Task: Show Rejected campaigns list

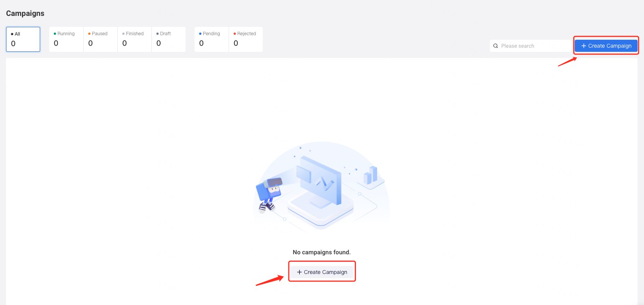Action: 246,39
